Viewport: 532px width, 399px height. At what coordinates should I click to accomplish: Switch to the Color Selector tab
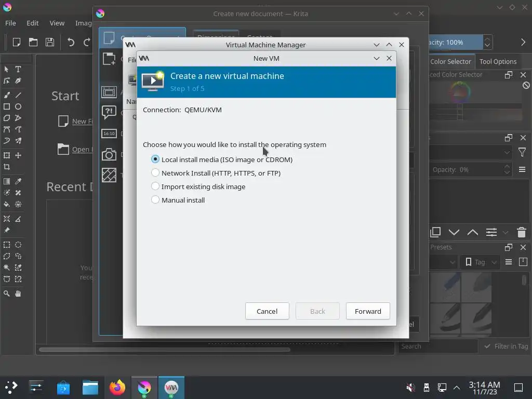pos(450,61)
